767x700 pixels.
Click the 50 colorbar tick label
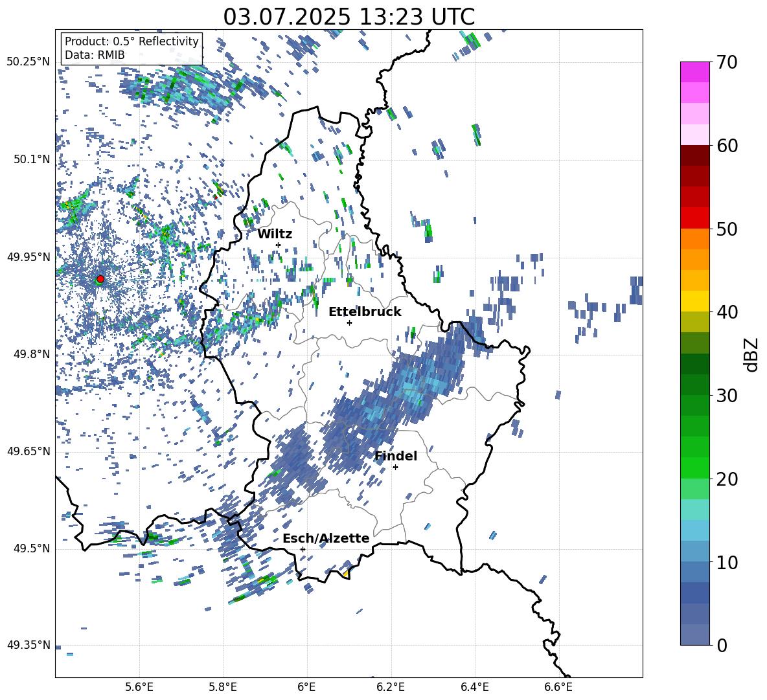pos(727,229)
